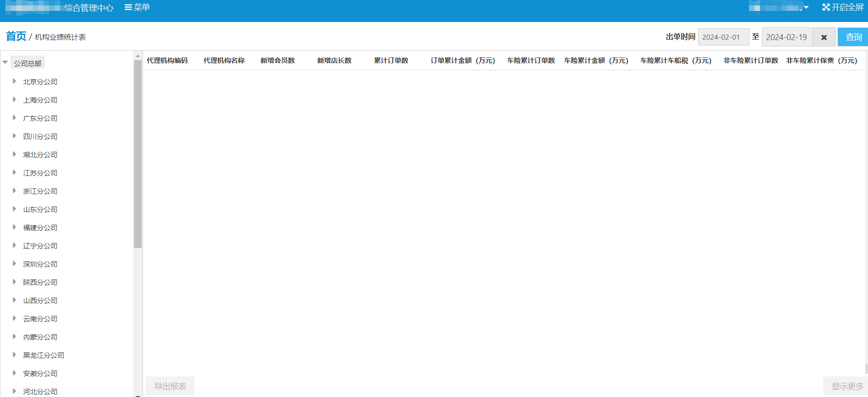This screenshot has width=868, height=397.
Task: Select 北京分公司 tree item
Action: coord(40,82)
